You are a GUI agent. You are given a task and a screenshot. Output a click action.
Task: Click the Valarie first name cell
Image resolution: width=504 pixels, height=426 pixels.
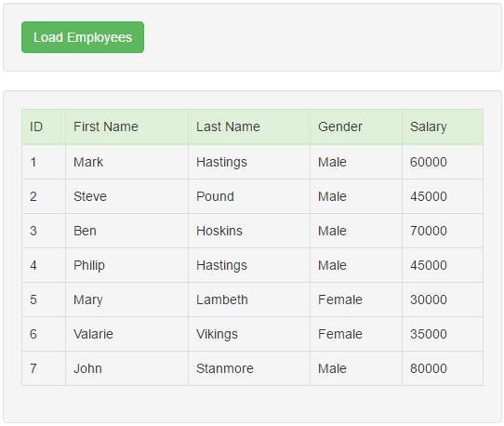point(127,334)
